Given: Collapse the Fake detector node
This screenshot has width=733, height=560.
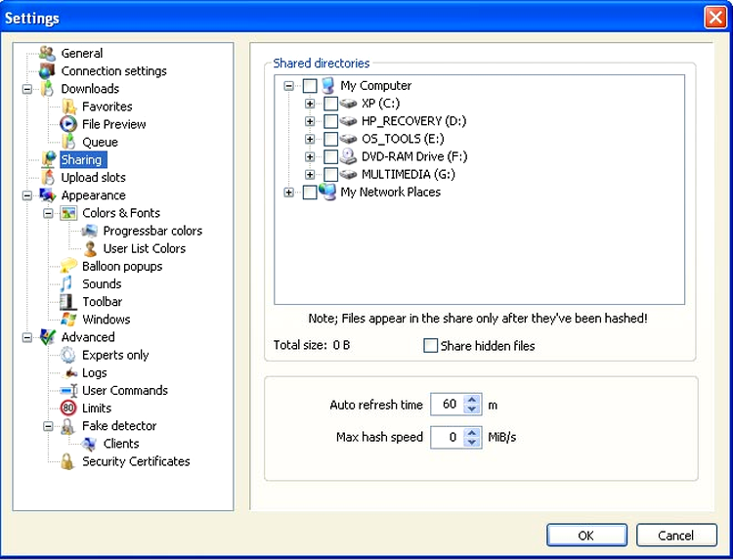Looking at the screenshot, I should [x=48, y=426].
